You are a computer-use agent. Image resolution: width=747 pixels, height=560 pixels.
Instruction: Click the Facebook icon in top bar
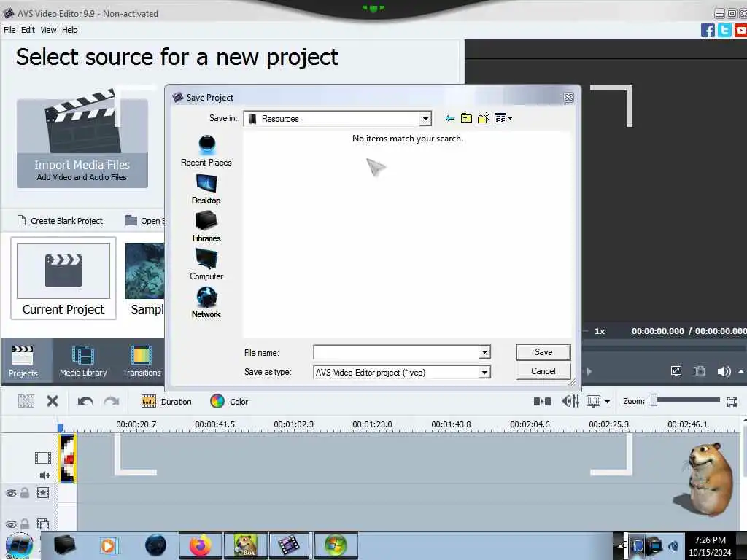coord(708,30)
